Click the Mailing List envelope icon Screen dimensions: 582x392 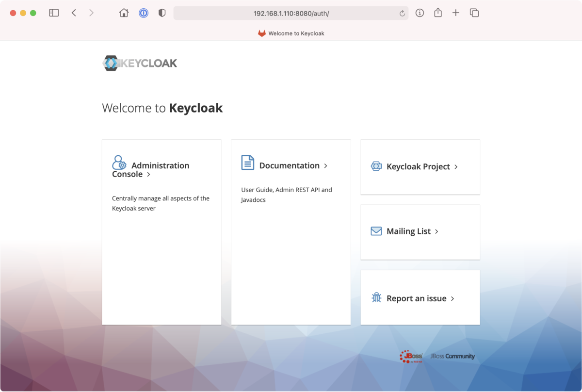coord(376,231)
